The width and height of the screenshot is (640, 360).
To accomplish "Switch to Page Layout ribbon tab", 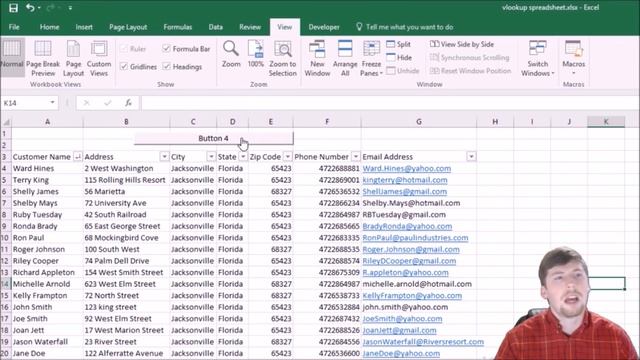I will click(x=128, y=27).
